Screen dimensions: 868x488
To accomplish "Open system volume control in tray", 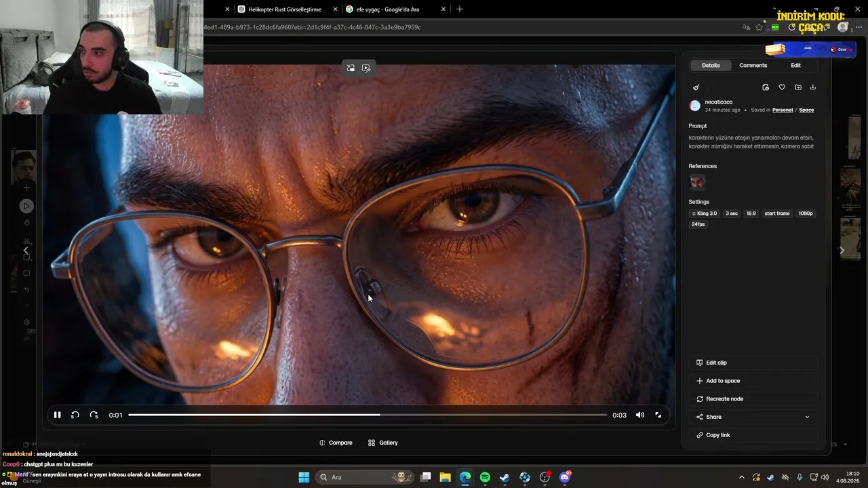I will [825, 477].
